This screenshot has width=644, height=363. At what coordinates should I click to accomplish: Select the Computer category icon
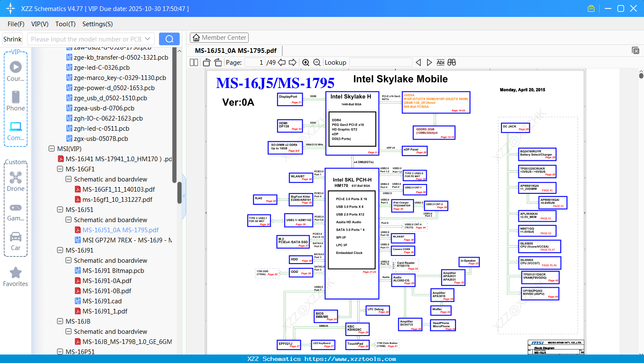pyautogui.click(x=16, y=131)
